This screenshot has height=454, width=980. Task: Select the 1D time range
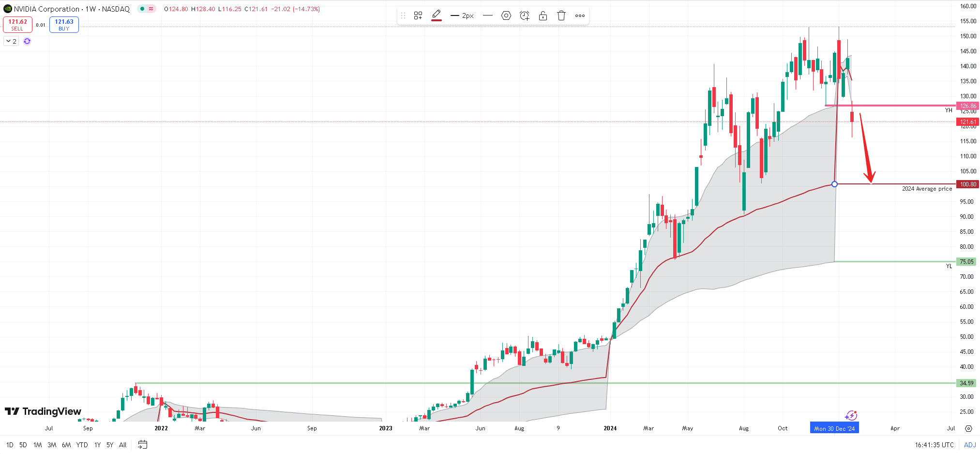click(10, 445)
